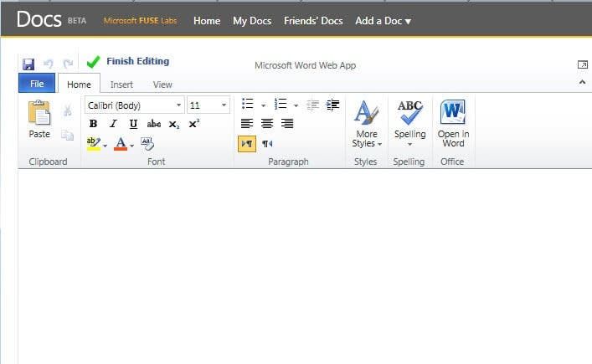Click the Increase Indent icon
This screenshot has width=592, height=364.
click(x=332, y=105)
